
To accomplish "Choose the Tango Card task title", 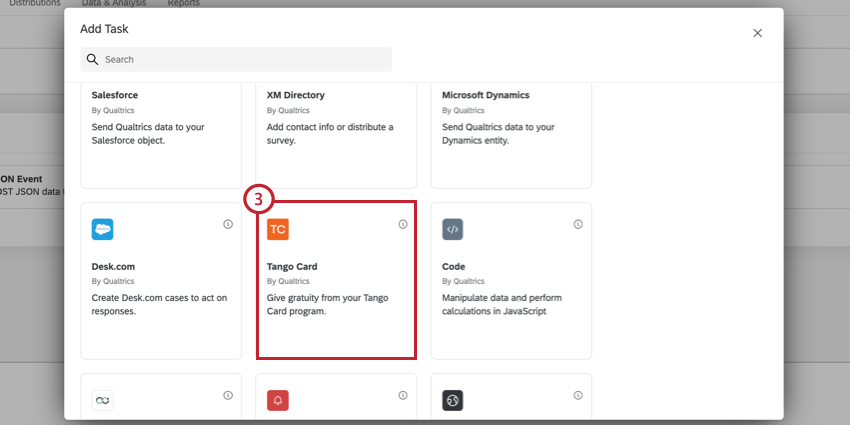I will [292, 267].
